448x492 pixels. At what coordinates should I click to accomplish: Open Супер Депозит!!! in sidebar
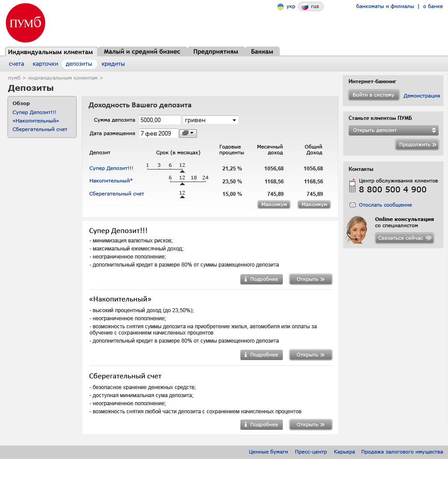[34, 112]
